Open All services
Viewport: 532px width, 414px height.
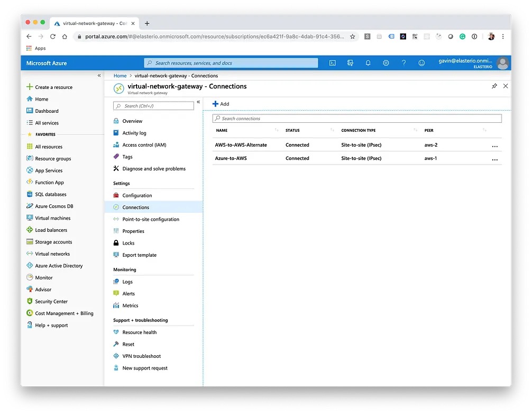42,123
